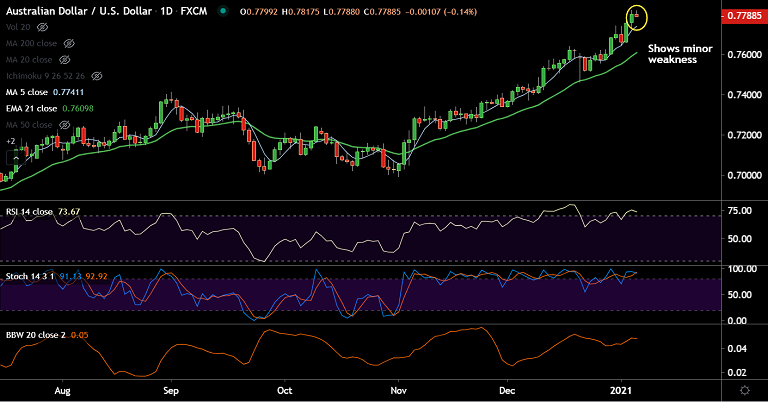Click the RSI 50.00 axis value
The height and width of the screenshot is (402, 768).
click(740, 238)
